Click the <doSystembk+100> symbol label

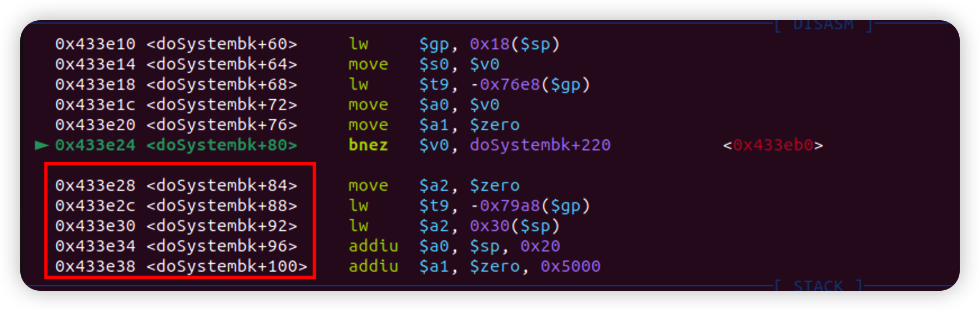(227, 267)
